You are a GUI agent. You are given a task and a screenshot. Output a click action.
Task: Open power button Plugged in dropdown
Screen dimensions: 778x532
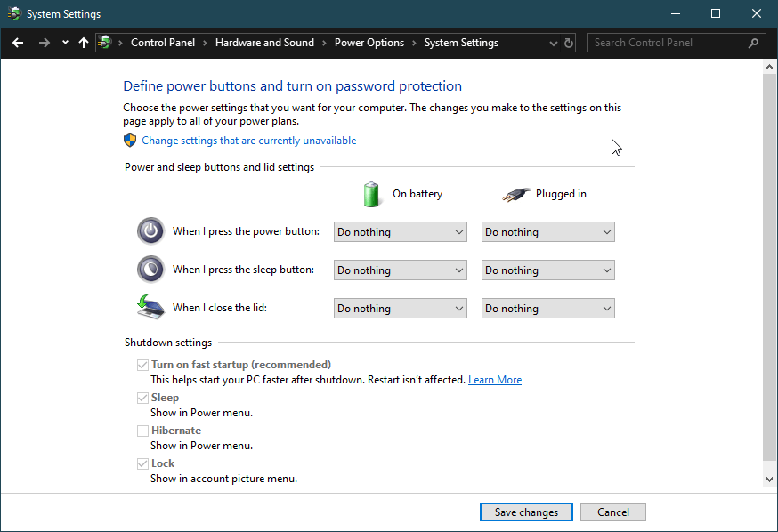pyautogui.click(x=548, y=232)
